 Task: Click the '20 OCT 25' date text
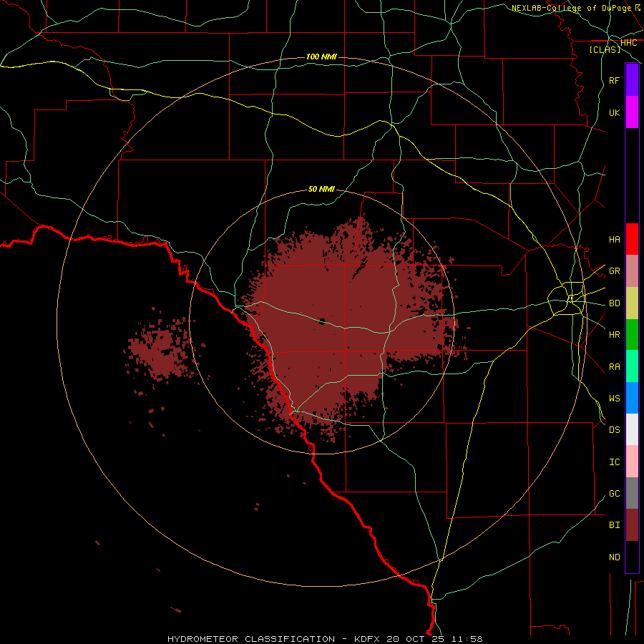417,639
